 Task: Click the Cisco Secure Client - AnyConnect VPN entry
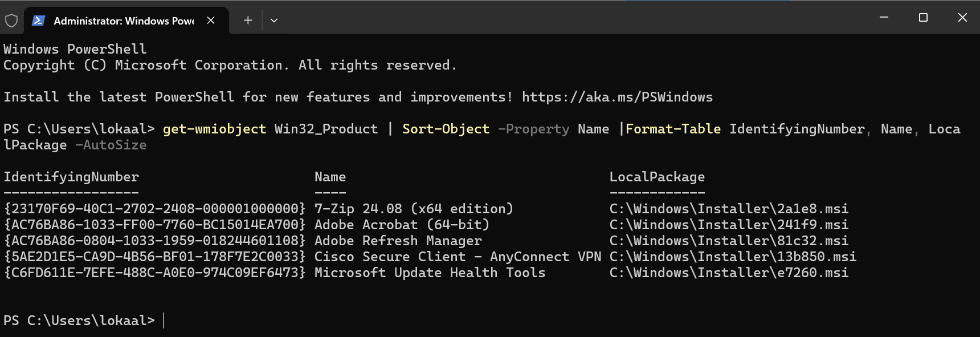pyautogui.click(x=458, y=257)
